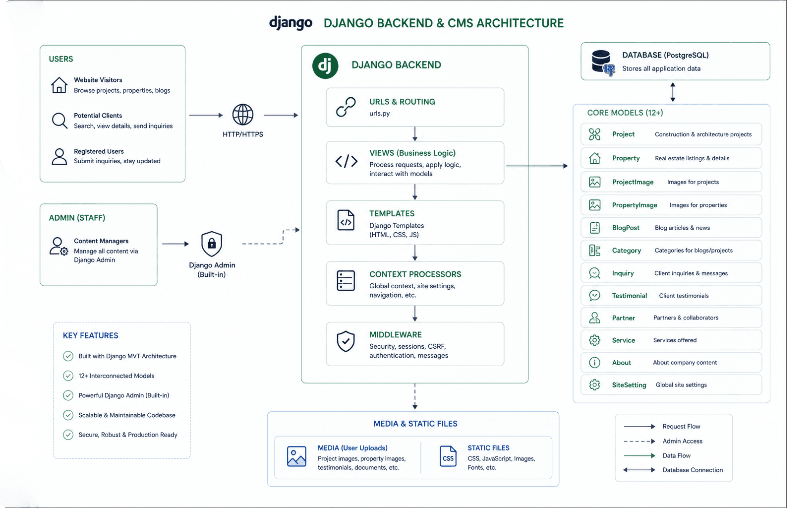812x508 pixels.
Task: Click the CORE MODELS (12+) heading
Action: coord(625,113)
